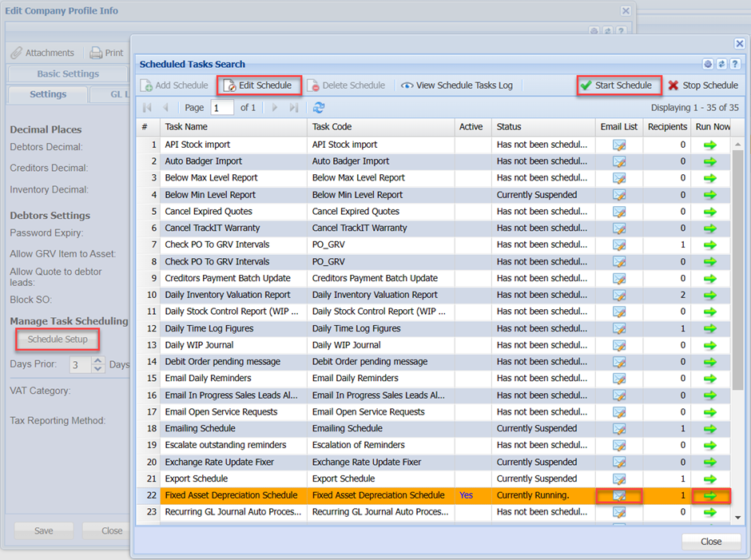Open Email List for API Stock import
This screenshot has width=751, height=560.
tap(618, 145)
